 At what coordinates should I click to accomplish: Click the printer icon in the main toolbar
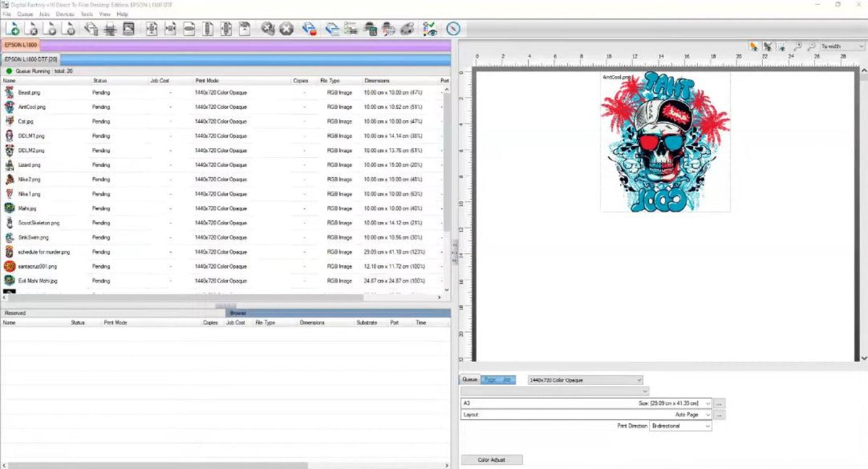click(x=110, y=29)
